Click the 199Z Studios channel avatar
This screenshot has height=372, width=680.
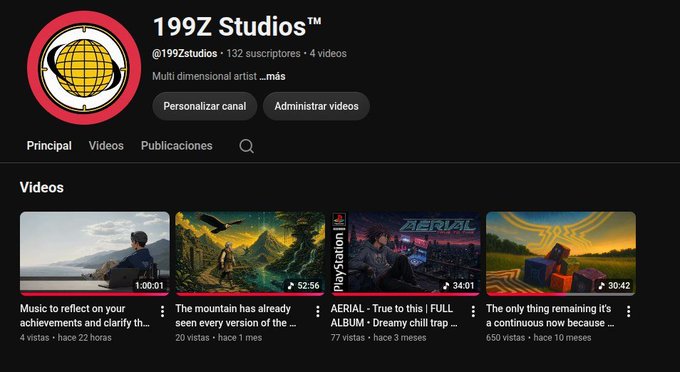click(x=84, y=68)
